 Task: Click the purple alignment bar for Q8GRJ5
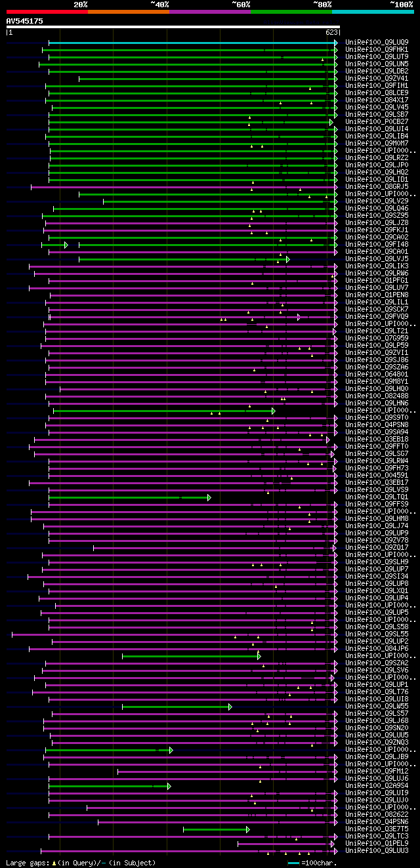click(183, 187)
